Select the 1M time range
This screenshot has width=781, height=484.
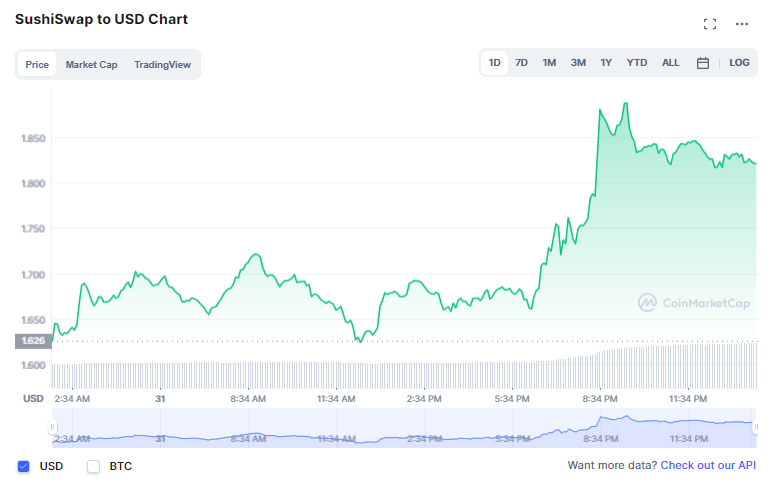(549, 63)
